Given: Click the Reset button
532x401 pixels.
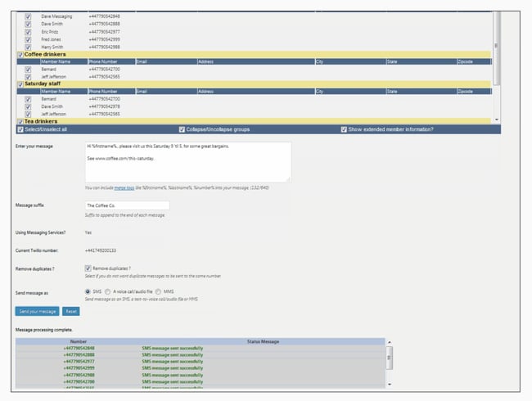Looking at the screenshot, I should click(x=71, y=312).
